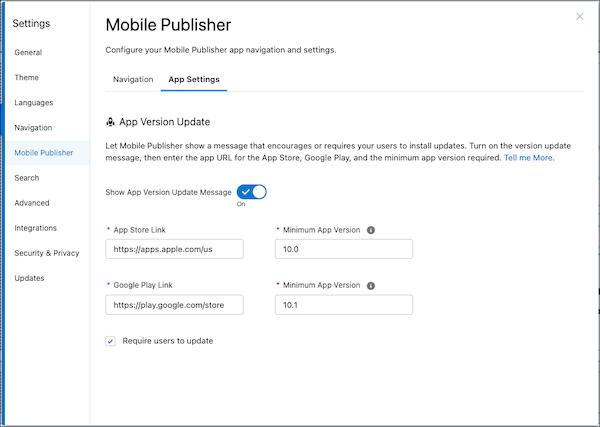
Task: Close the Mobile Publisher settings dialog
Action: tap(579, 16)
